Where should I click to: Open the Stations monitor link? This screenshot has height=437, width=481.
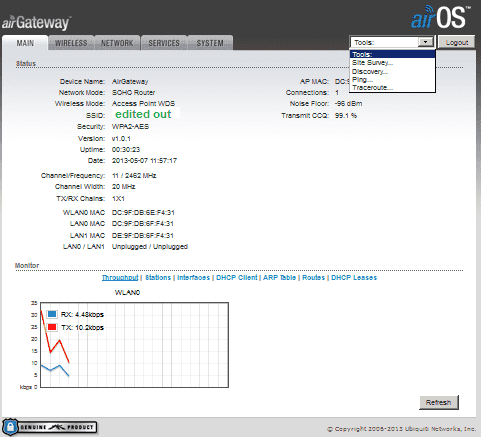click(x=158, y=278)
